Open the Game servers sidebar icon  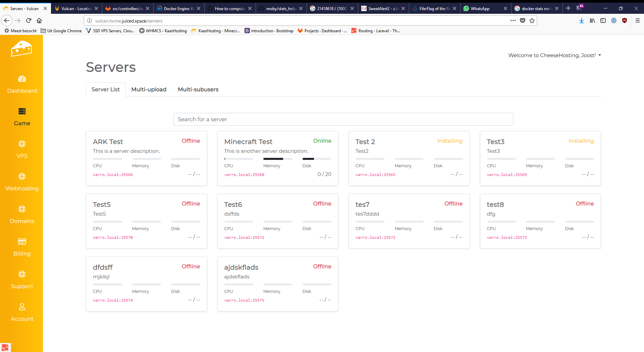pos(22,111)
